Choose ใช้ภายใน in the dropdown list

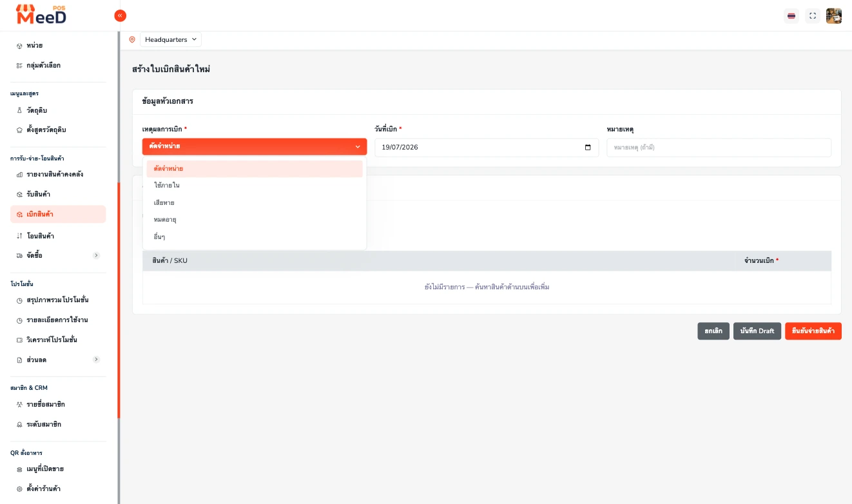tap(255, 186)
